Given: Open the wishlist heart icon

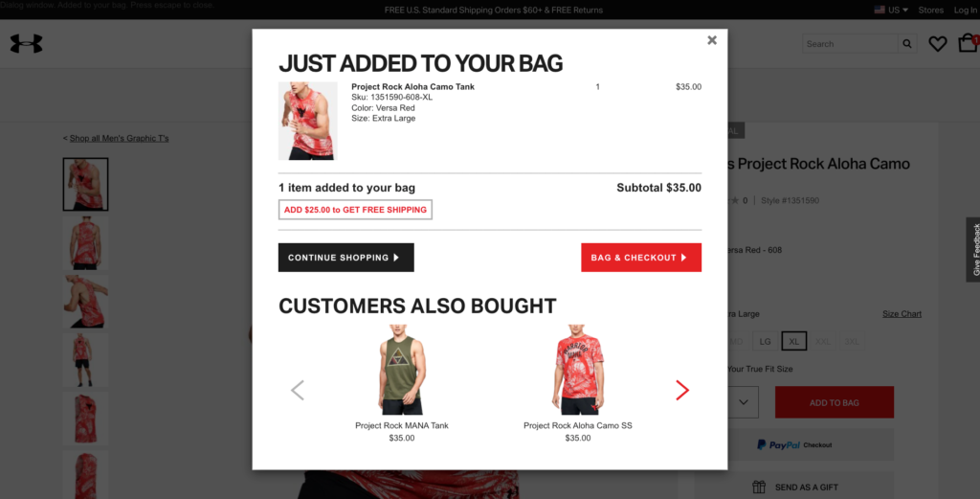Looking at the screenshot, I should pyautogui.click(x=938, y=44).
